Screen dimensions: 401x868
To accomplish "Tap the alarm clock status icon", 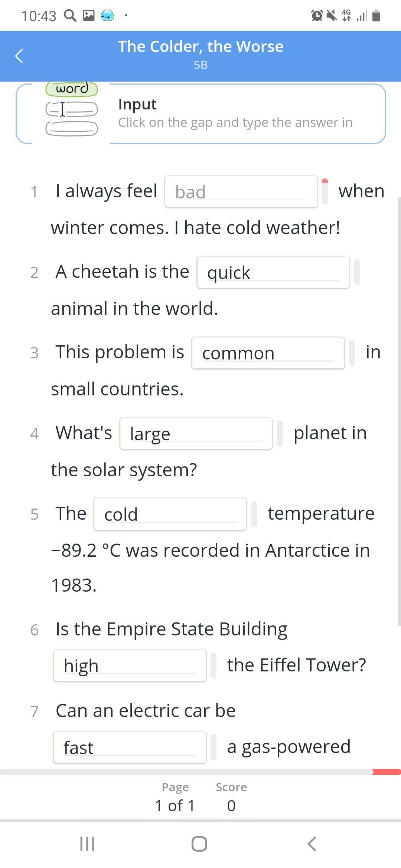I will point(317,16).
